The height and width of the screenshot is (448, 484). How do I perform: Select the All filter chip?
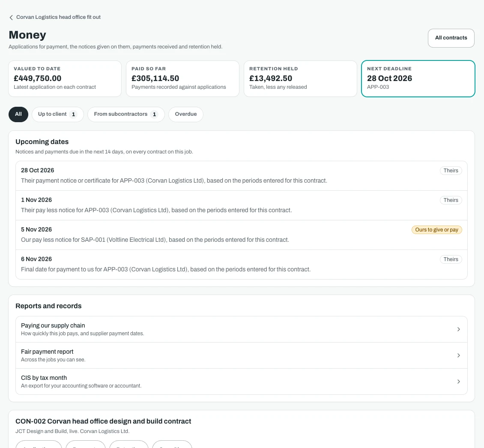tap(18, 114)
